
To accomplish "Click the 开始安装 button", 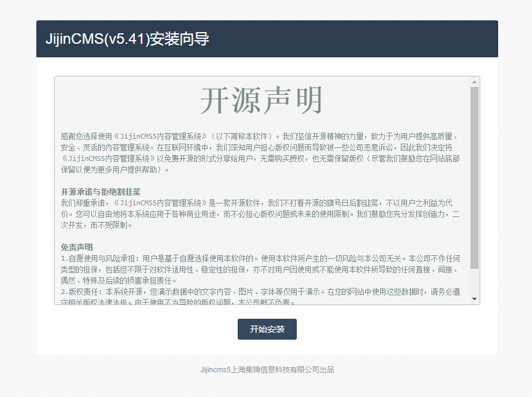I will pos(267,329).
